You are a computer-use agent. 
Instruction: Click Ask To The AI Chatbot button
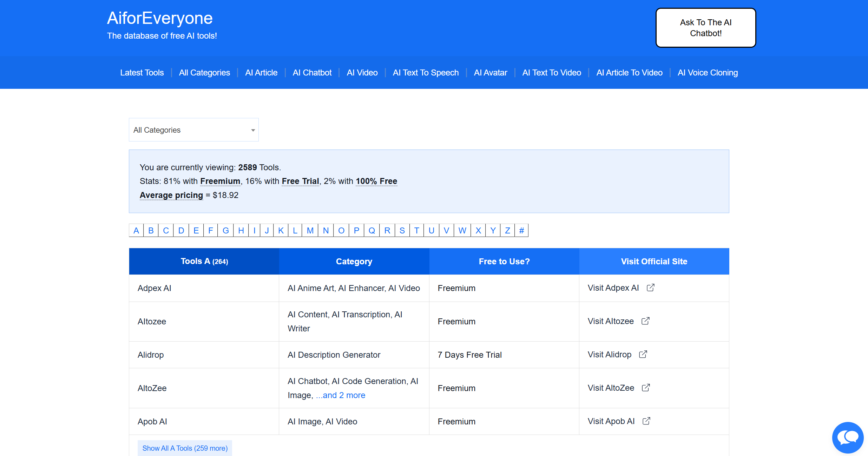point(706,28)
